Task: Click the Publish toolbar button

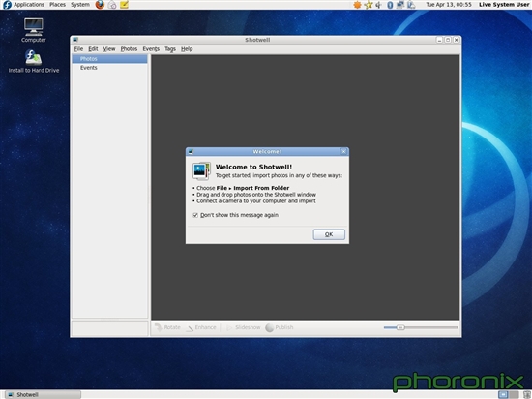Action: [x=280, y=327]
